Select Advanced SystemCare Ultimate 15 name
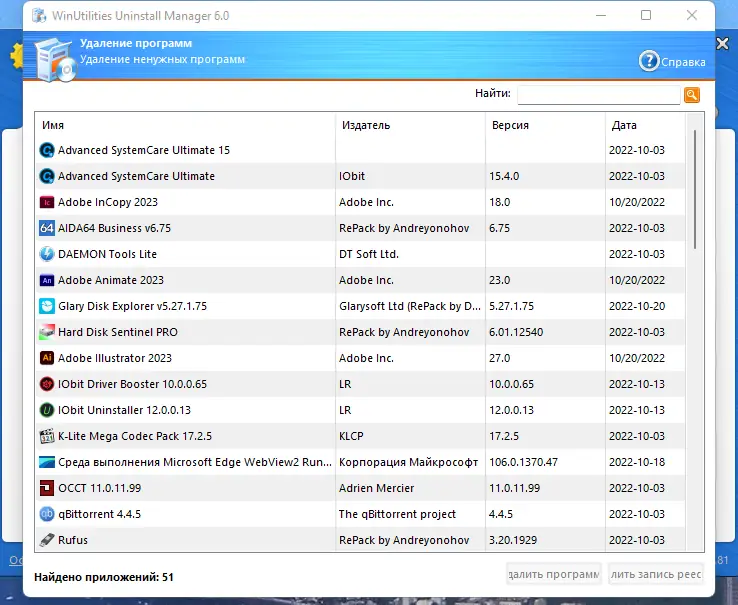Screen dimensions: 738x605 point(144,150)
